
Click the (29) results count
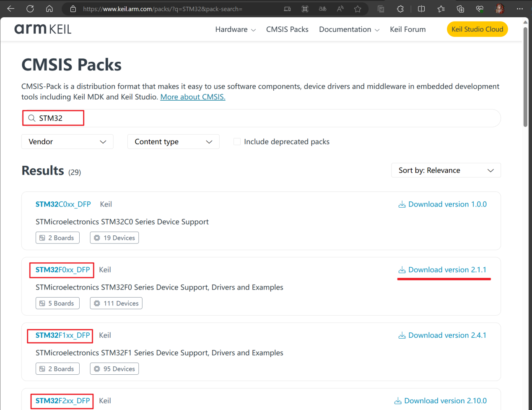pyautogui.click(x=75, y=172)
